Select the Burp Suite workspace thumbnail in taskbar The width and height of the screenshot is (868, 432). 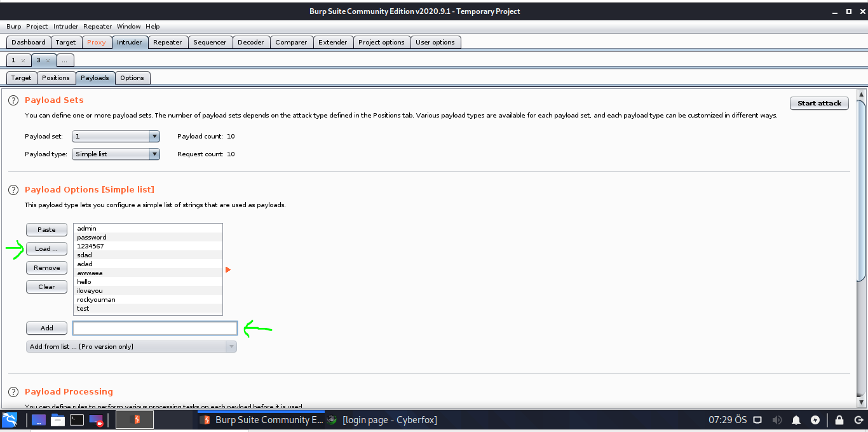[x=135, y=420]
